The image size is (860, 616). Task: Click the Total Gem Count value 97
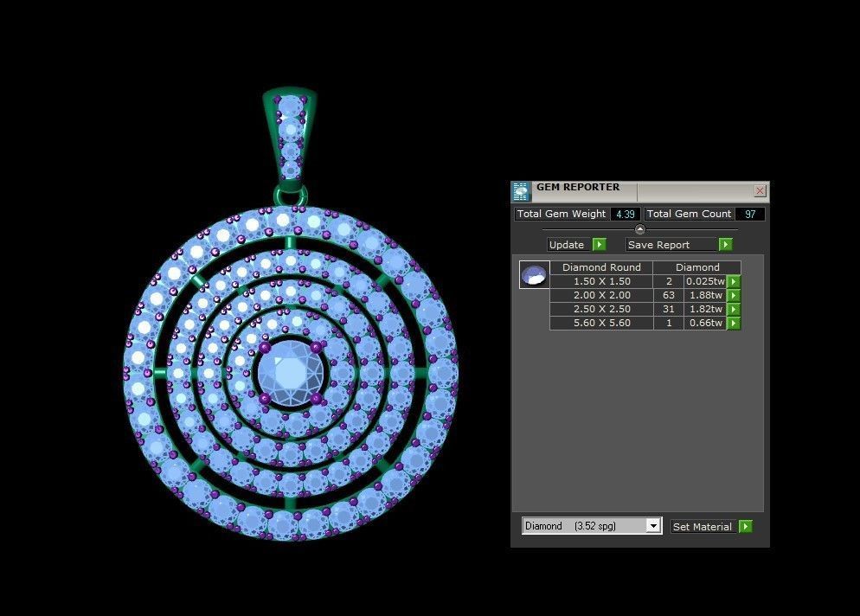(750, 214)
